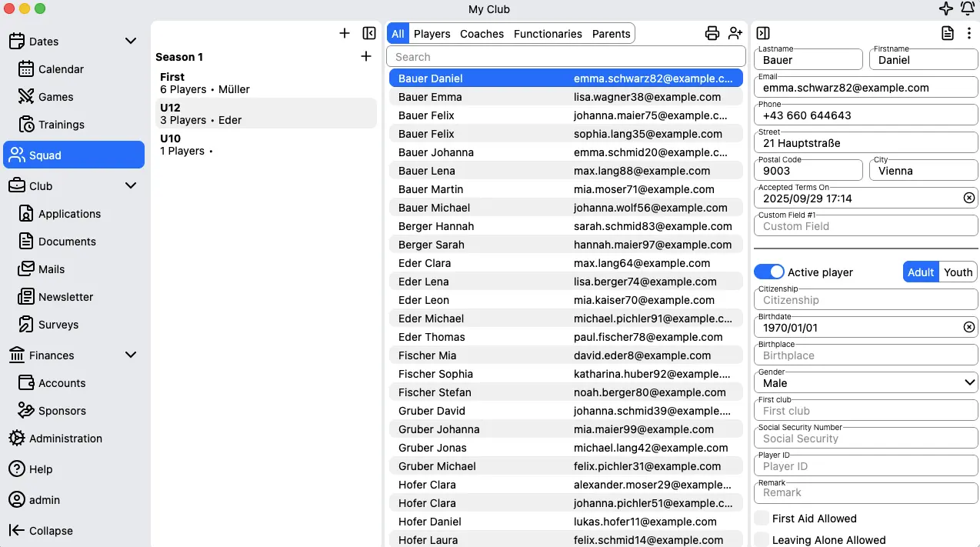Open the Newsletter section icon
The height and width of the screenshot is (547, 980).
point(26,297)
